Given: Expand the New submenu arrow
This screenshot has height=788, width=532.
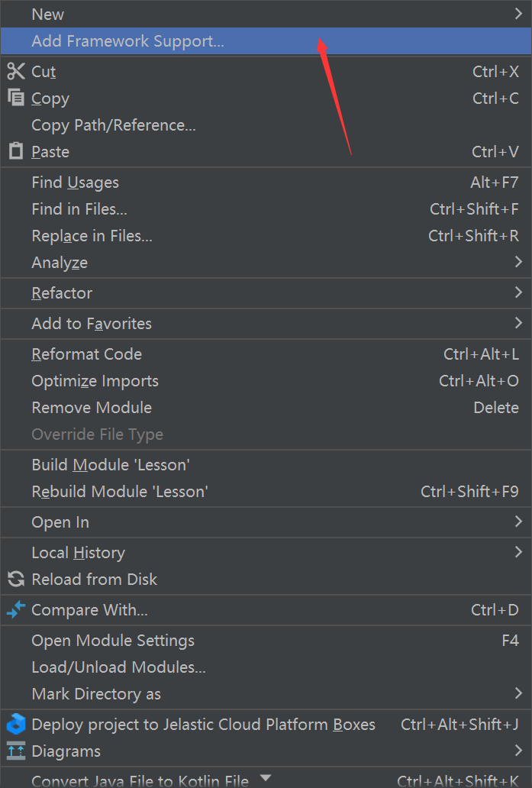Looking at the screenshot, I should (x=518, y=14).
